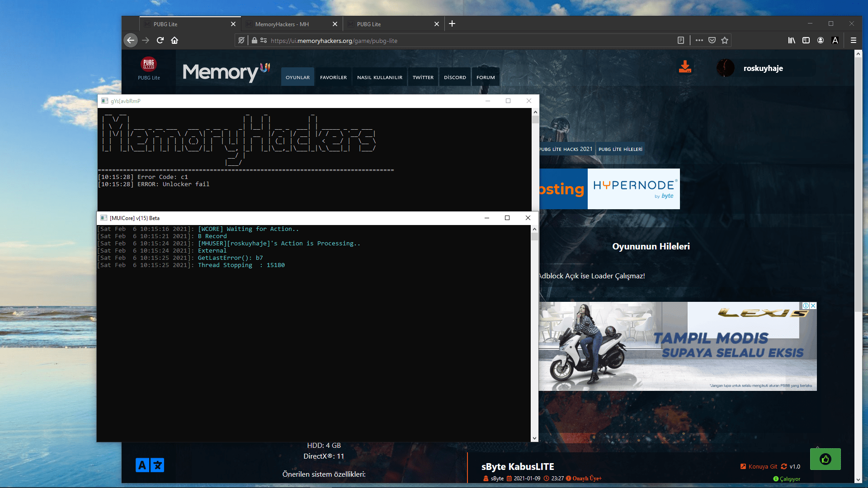Viewport: 868px width, 488px height.
Task: Open the DISCORD menu item
Action: click(x=455, y=77)
